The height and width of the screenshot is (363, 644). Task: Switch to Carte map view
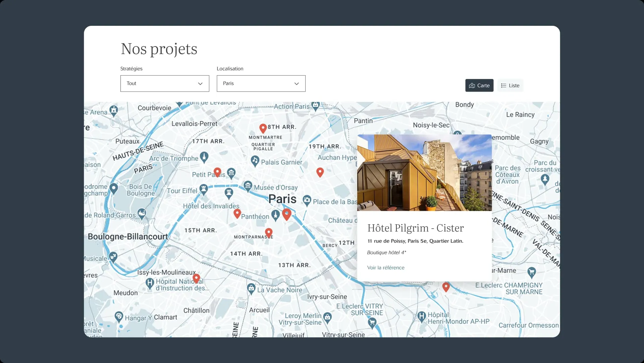(479, 85)
